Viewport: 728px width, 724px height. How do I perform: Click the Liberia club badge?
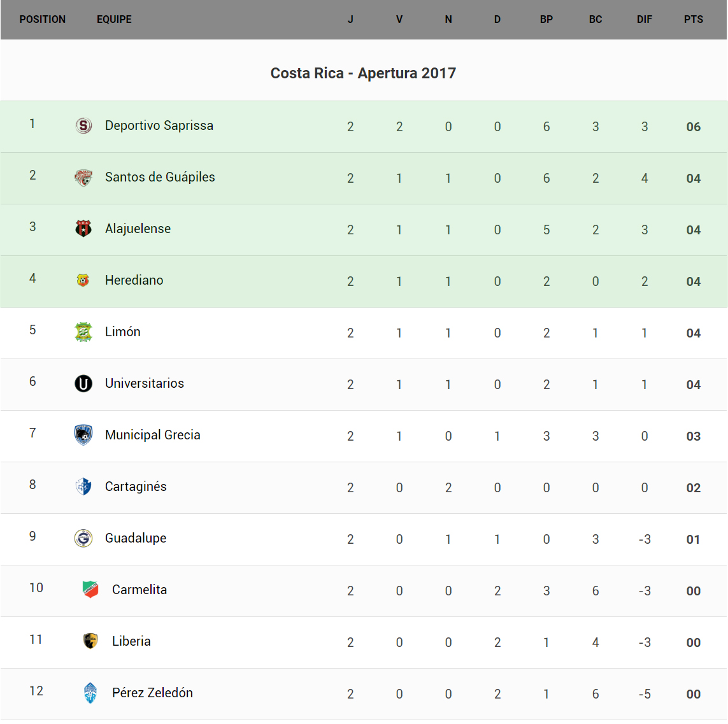(x=90, y=641)
